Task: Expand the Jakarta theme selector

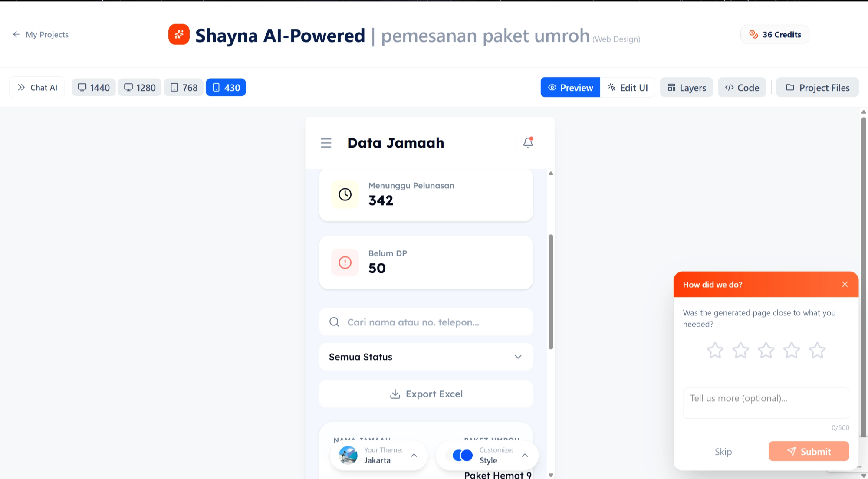Action: [x=413, y=455]
